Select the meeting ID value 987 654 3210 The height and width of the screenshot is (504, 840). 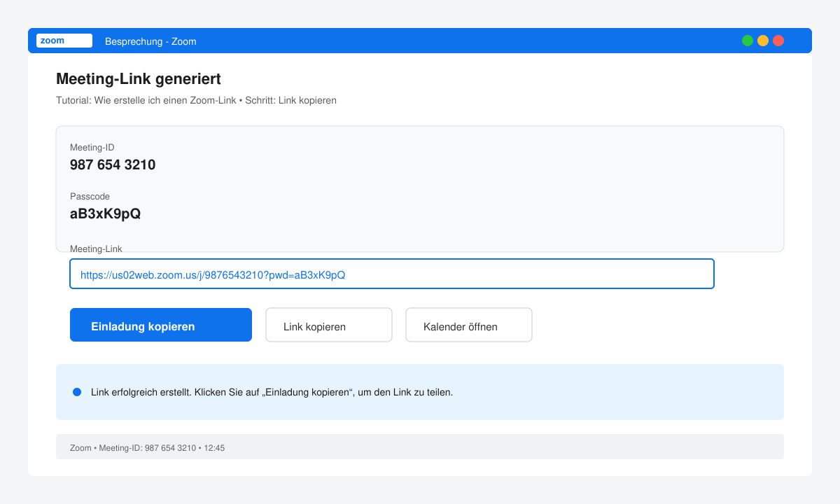tap(113, 165)
